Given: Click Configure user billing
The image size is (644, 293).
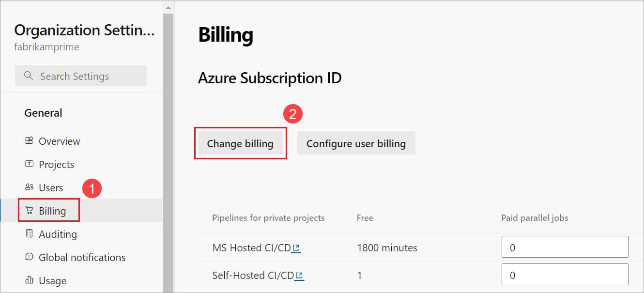Looking at the screenshot, I should (x=356, y=143).
